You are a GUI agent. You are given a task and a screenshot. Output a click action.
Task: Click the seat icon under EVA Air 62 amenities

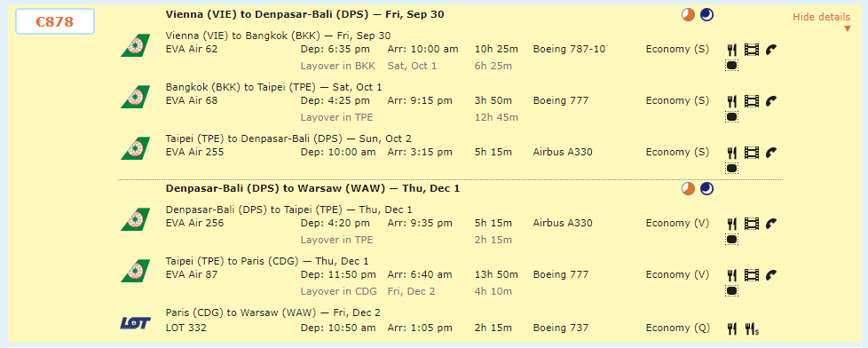point(732,66)
